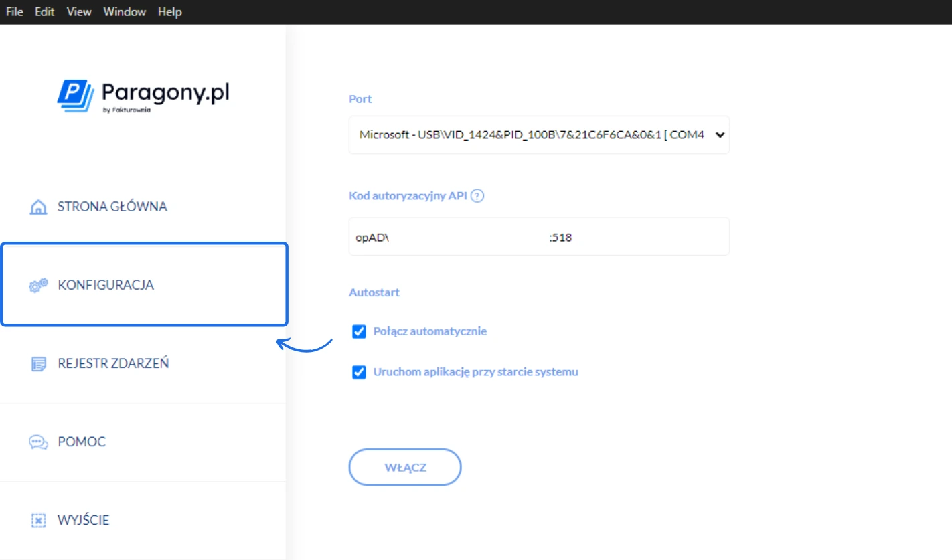Viewport: 952px width, 560px height.
Task: Select the Wyjście exit icon
Action: click(37, 520)
